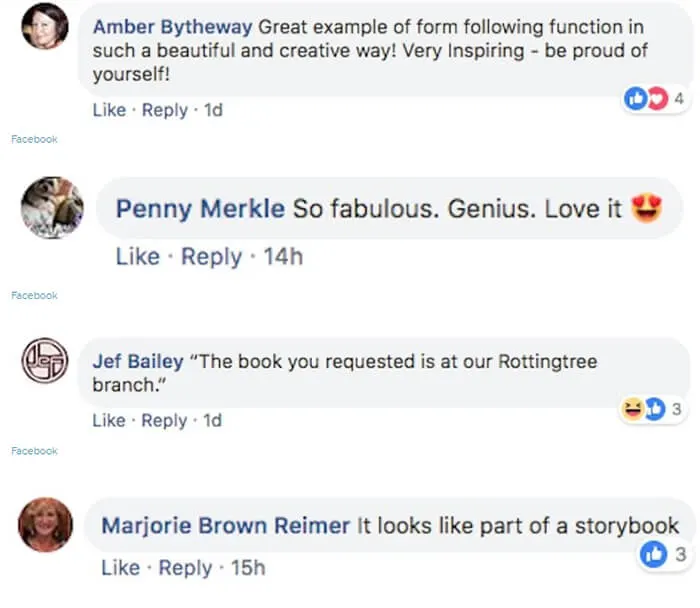Click Penny Merkle's avatar photo
The width and height of the screenshot is (700, 608).
coord(52,208)
